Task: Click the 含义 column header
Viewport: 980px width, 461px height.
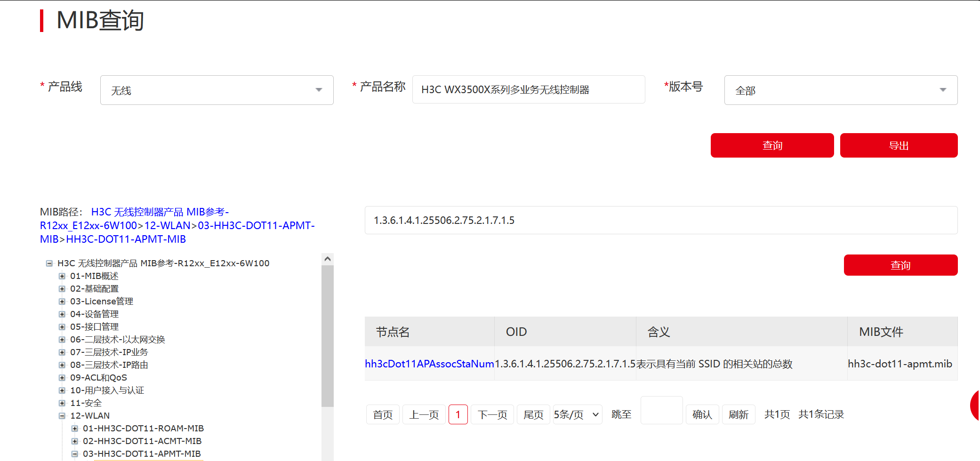Action: click(x=742, y=332)
